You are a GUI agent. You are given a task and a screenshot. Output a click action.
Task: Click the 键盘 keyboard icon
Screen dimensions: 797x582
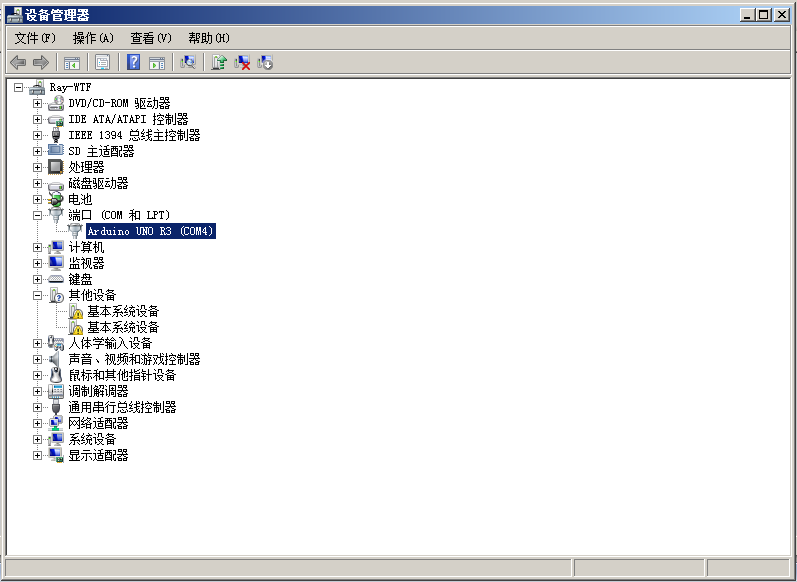[56, 280]
